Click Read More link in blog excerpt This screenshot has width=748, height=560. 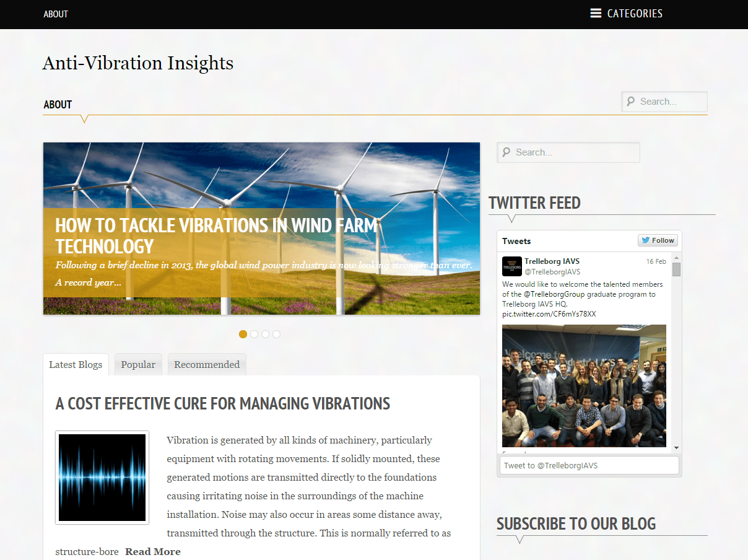pos(153,551)
